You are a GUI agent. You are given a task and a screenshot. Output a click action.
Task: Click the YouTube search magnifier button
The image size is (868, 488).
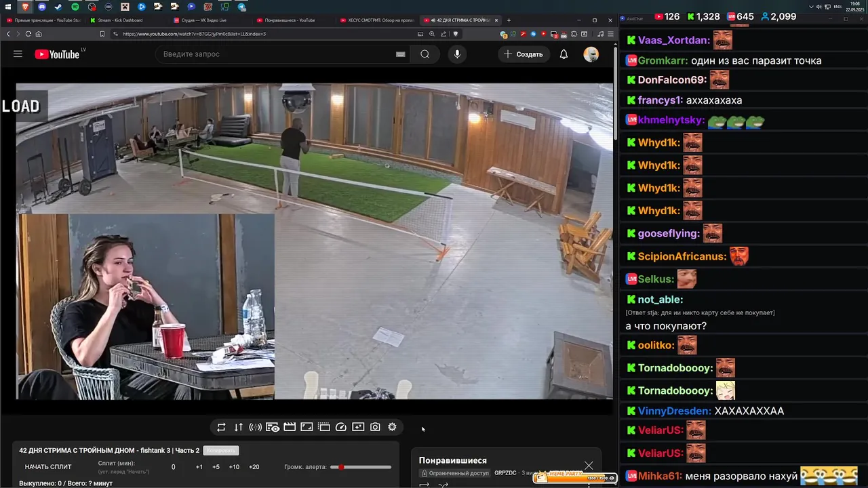click(425, 54)
